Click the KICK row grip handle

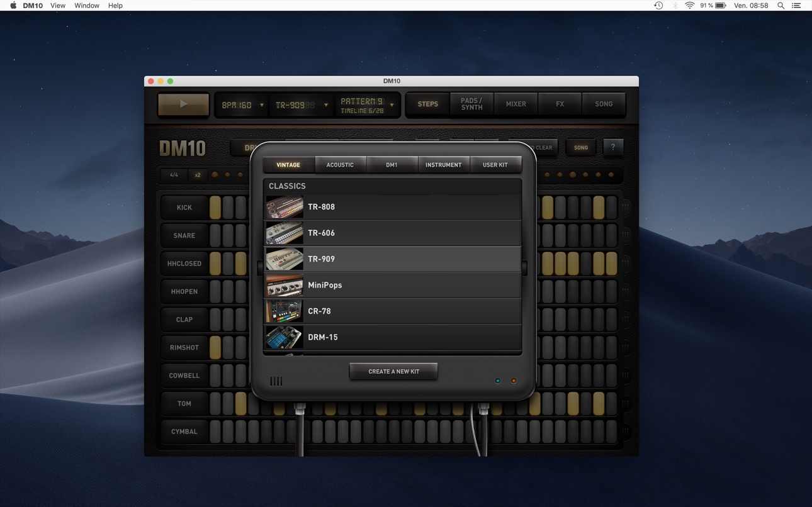click(x=626, y=207)
